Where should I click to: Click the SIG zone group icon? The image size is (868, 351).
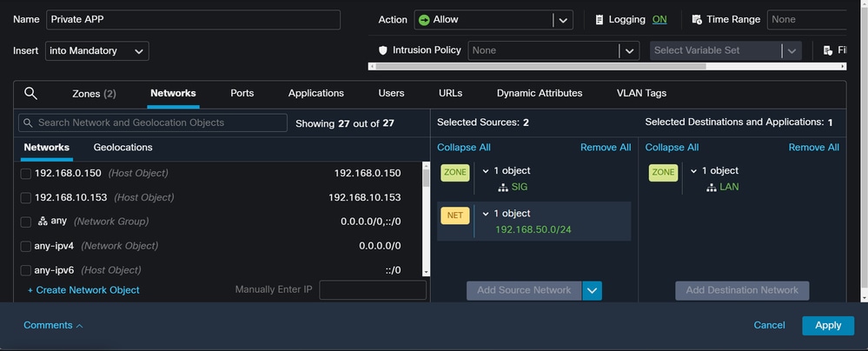[x=503, y=187]
